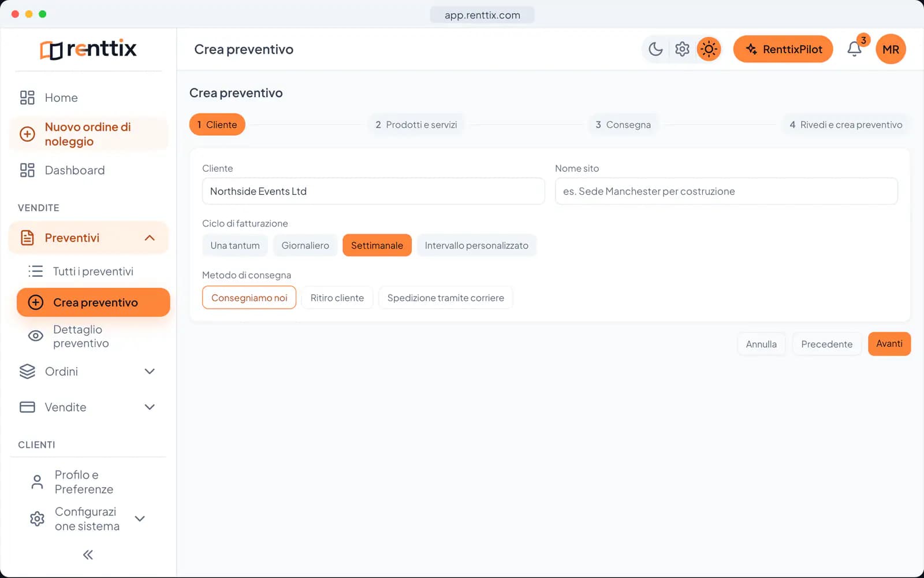Select Una tantum billing cycle

coord(235,245)
